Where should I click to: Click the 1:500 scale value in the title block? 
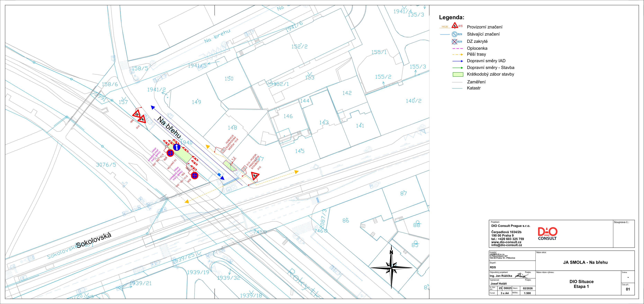tap(527, 293)
